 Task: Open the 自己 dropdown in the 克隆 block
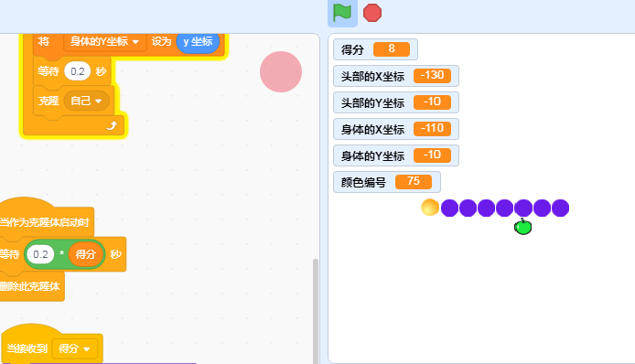point(86,101)
